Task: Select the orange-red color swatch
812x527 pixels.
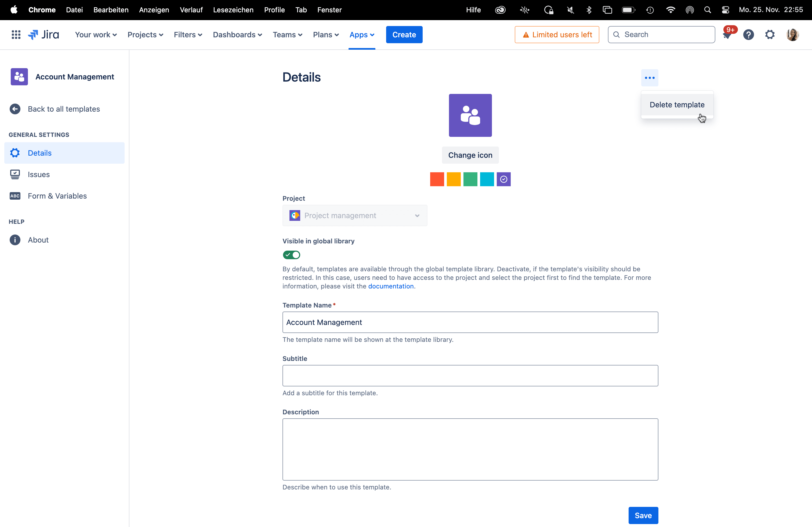Action: tap(437, 179)
